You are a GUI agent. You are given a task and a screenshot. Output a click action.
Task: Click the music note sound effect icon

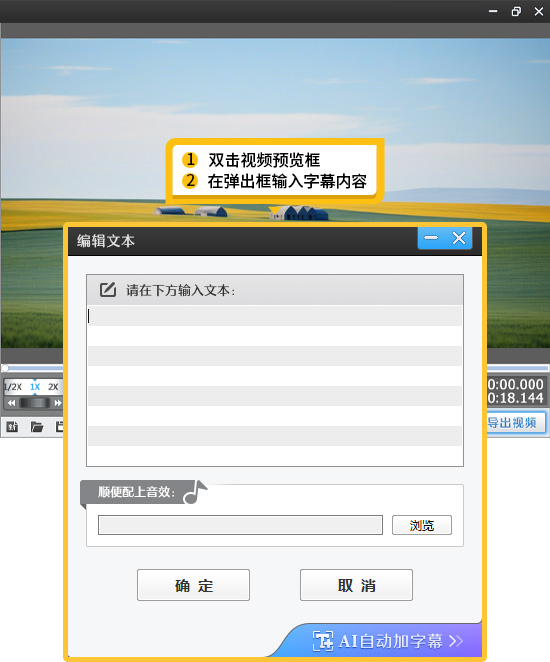point(195,492)
